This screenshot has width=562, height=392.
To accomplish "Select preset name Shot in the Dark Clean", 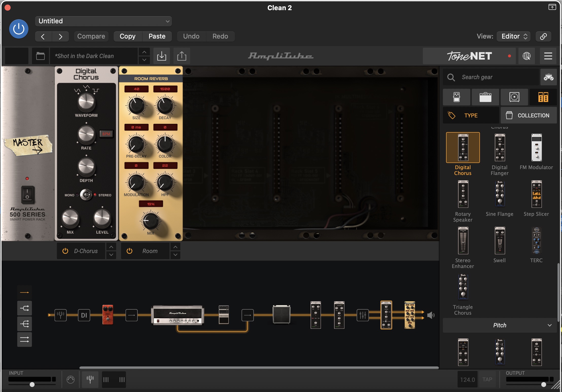I will (x=94, y=56).
